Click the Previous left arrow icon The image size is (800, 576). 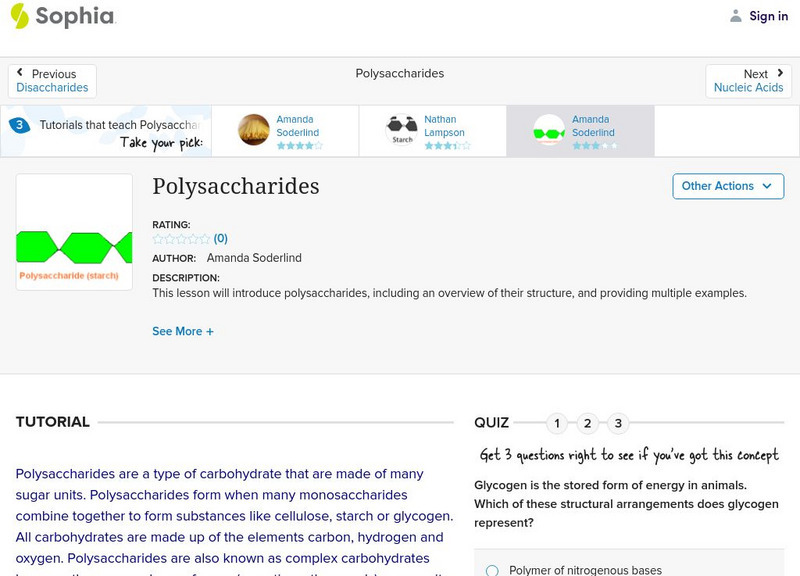20,74
